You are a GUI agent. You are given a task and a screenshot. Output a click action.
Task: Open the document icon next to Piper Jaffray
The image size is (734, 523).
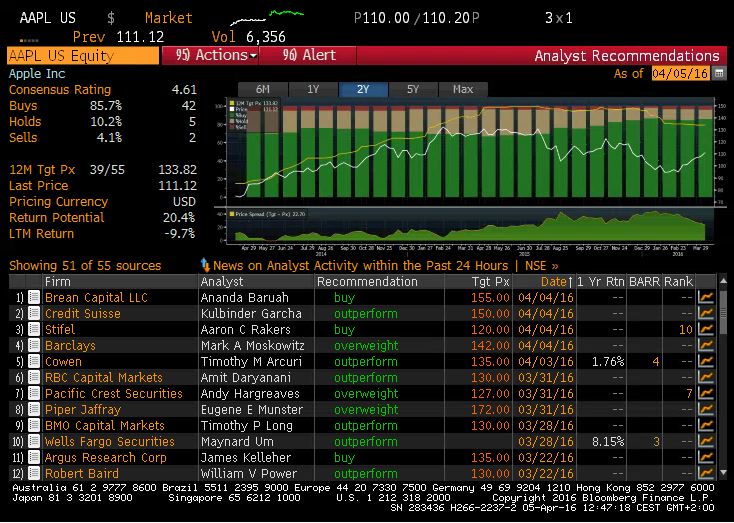point(34,410)
